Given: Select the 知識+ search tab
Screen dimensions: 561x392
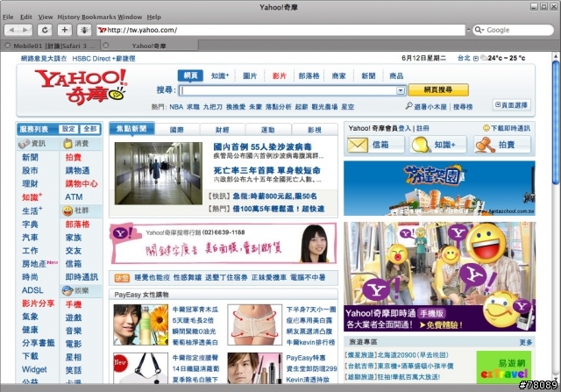Looking at the screenshot, I should (x=220, y=76).
